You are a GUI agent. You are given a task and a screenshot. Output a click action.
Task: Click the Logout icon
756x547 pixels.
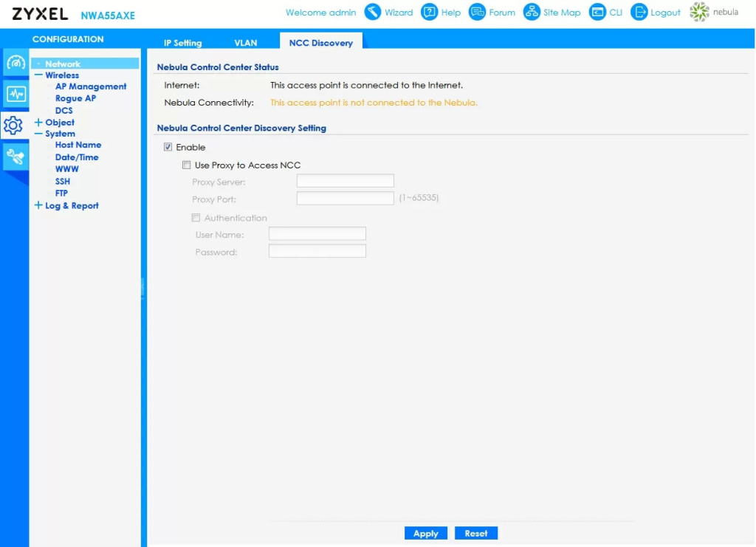tap(639, 13)
